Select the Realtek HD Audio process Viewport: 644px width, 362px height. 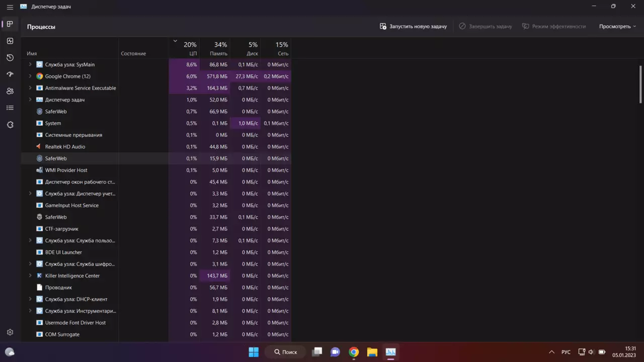pyautogui.click(x=65, y=147)
